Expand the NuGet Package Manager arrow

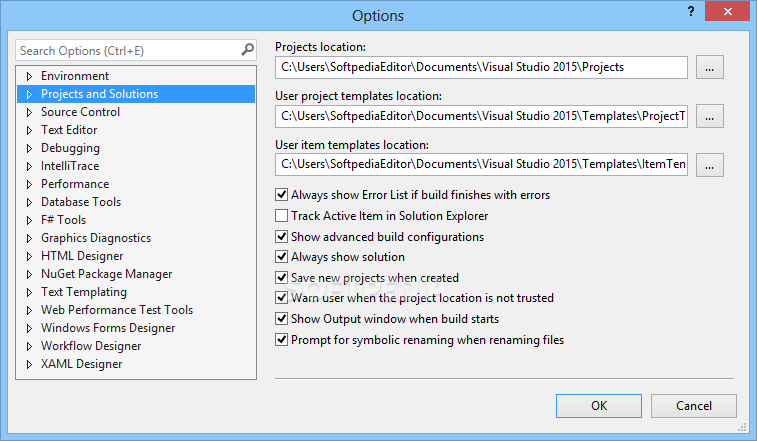pos(29,274)
